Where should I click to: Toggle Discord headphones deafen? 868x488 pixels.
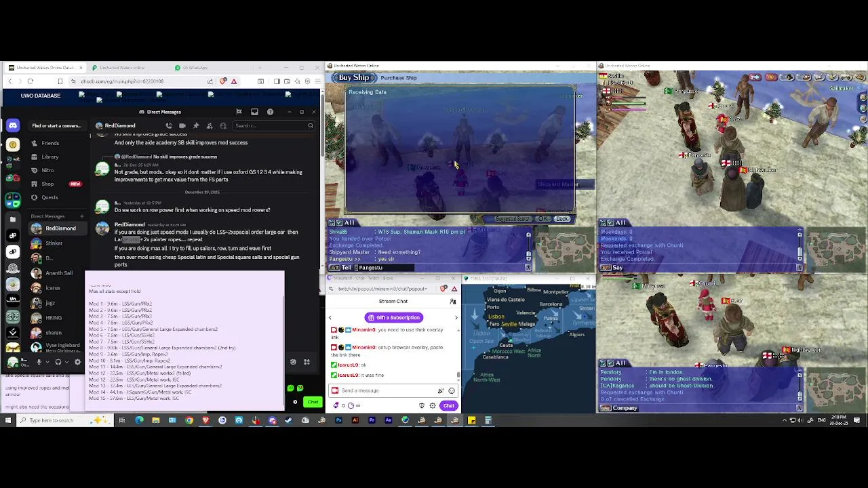[58, 362]
